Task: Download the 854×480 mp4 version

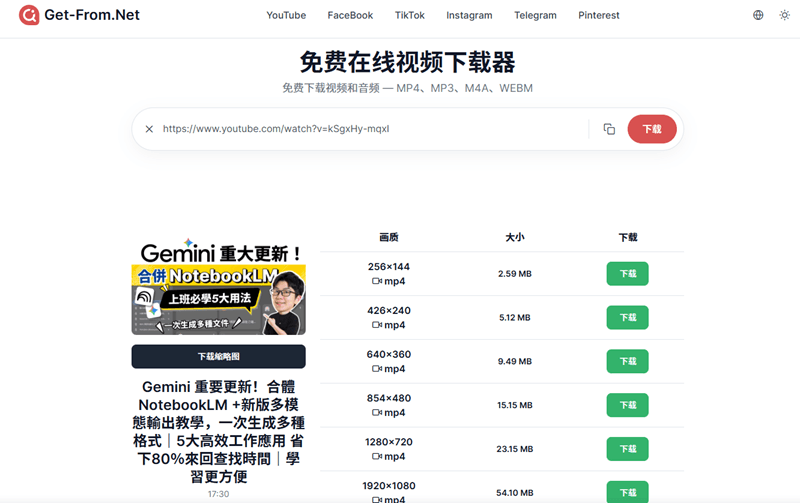Action: point(628,406)
